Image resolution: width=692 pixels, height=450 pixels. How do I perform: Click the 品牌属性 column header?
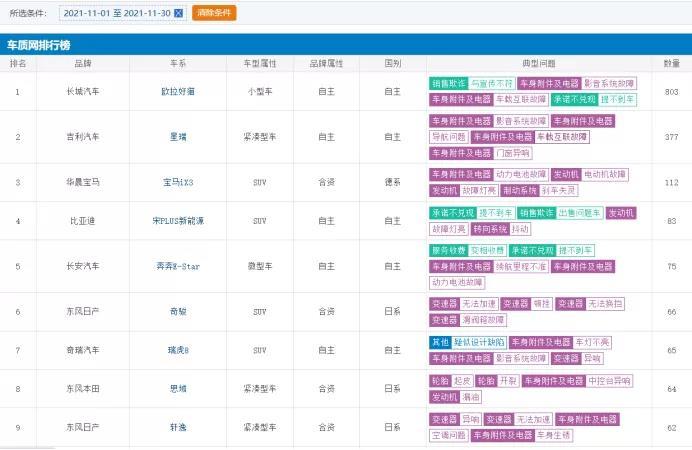point(326,64)
